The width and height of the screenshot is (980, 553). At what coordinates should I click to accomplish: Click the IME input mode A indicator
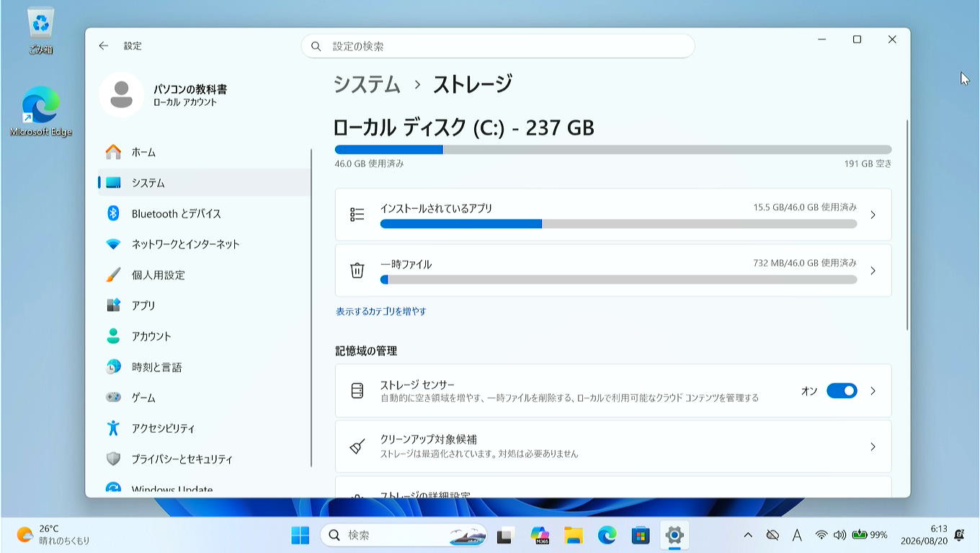tap(797, 535)
